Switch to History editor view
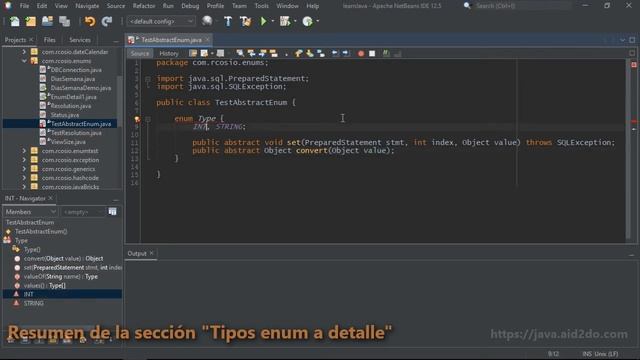 pos(169,53)
